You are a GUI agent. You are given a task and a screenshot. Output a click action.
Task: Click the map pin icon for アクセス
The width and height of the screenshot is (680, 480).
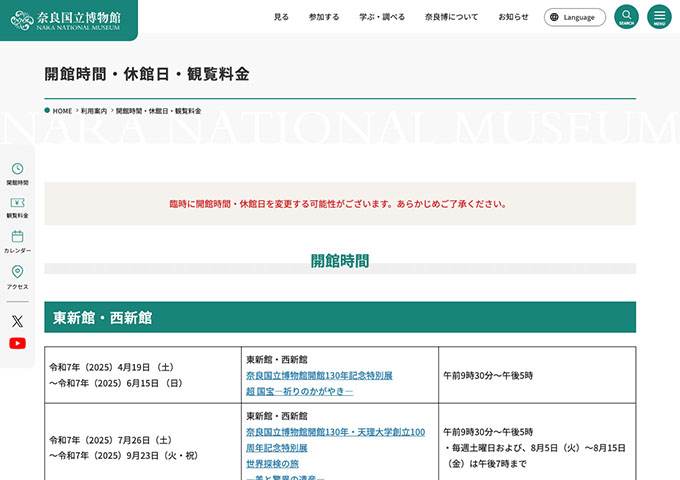point(17,272)
